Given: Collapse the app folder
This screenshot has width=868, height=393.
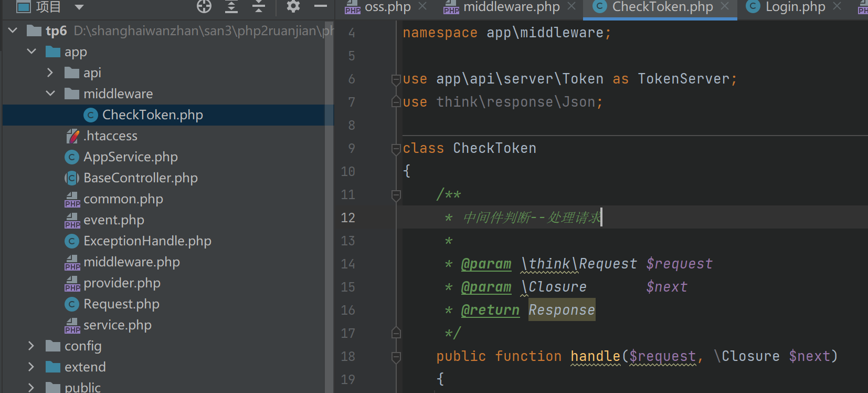Looking at the screenshot, I should pos(31,51).
